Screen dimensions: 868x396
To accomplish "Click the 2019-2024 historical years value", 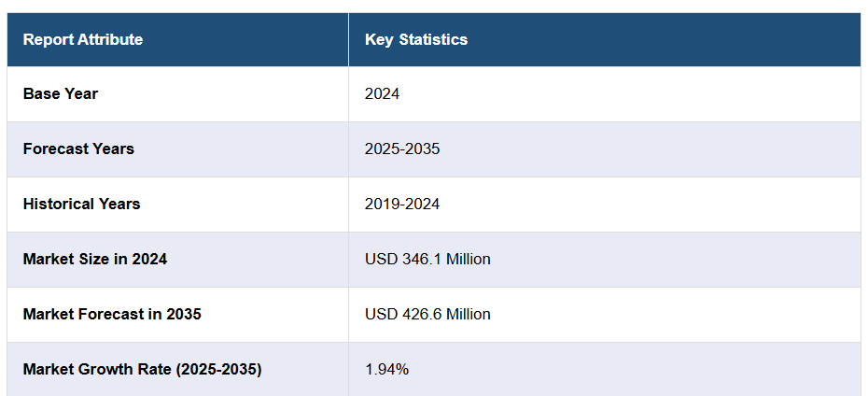I will [x=402, y=204].
